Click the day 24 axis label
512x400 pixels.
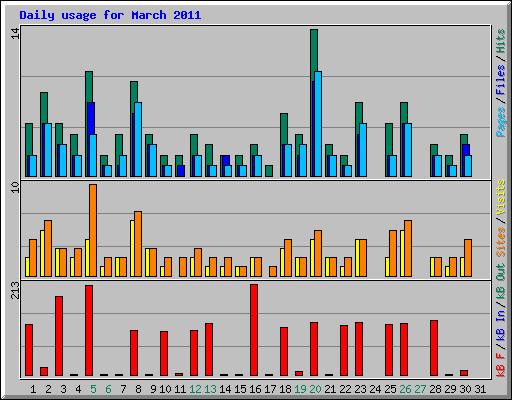tap(375, 389)
